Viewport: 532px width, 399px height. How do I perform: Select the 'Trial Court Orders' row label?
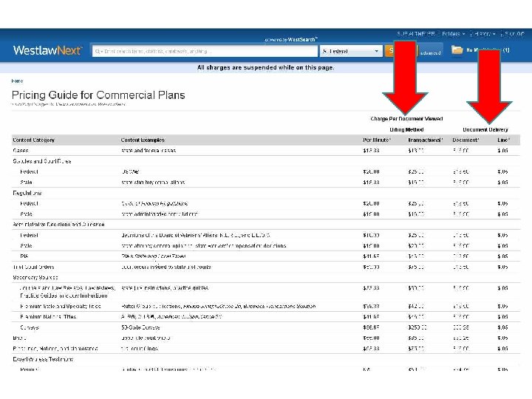point(33,267)
